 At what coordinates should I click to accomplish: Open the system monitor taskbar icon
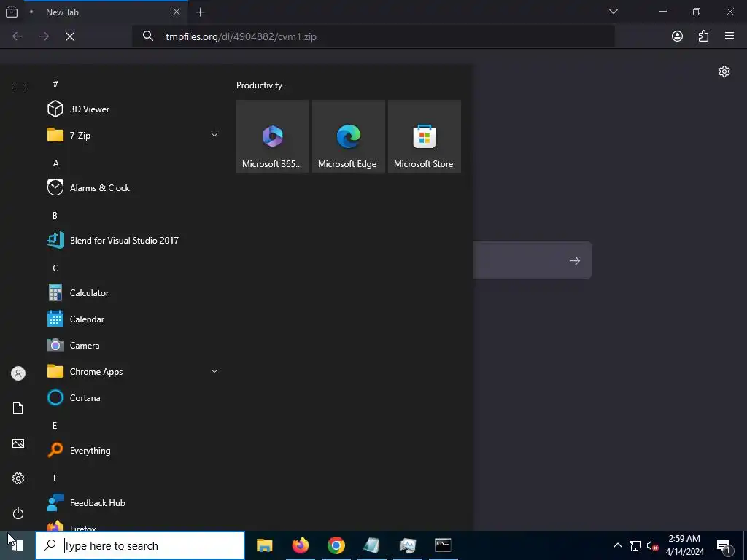(x=407, y=545)
